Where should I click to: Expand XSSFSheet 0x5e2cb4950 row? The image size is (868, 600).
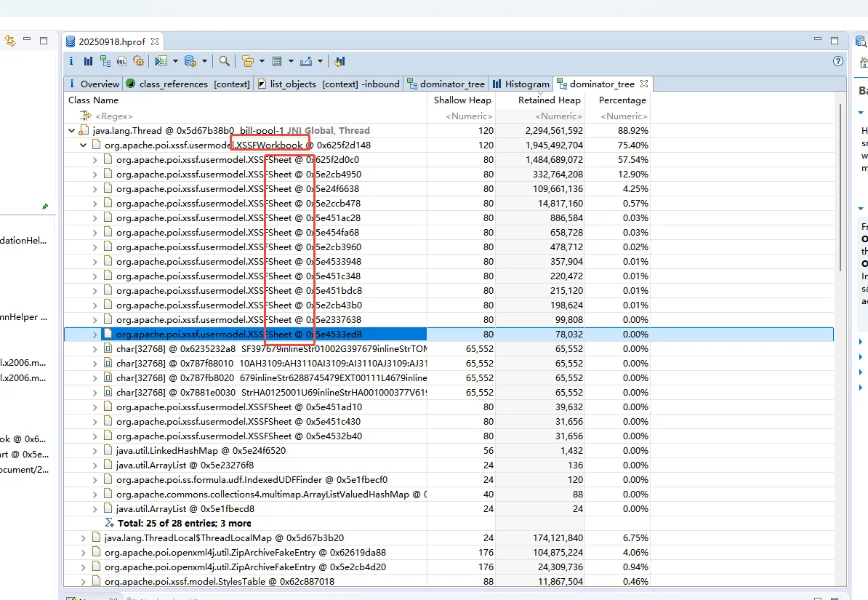pos(95,174)
